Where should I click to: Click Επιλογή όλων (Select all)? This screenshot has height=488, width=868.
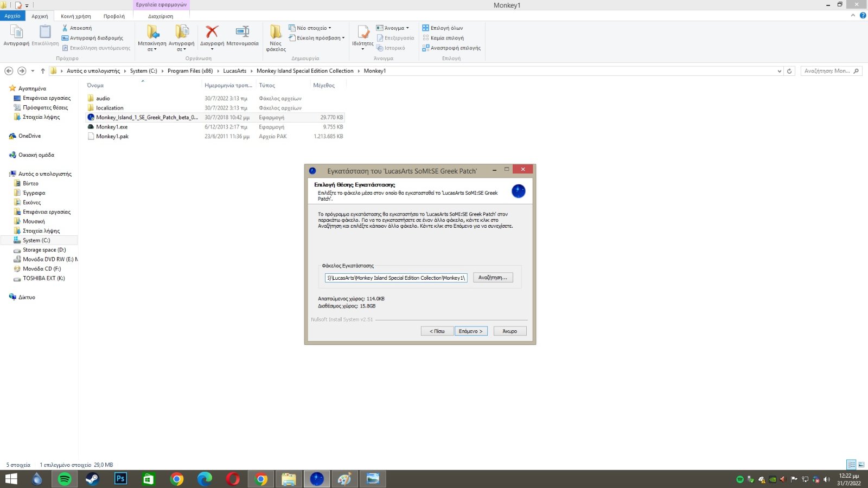coord(443,28)
